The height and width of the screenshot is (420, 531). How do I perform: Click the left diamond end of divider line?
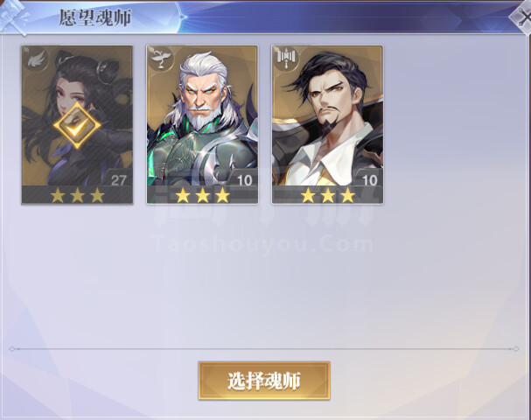pyautogui.click(x=12, y=349)
